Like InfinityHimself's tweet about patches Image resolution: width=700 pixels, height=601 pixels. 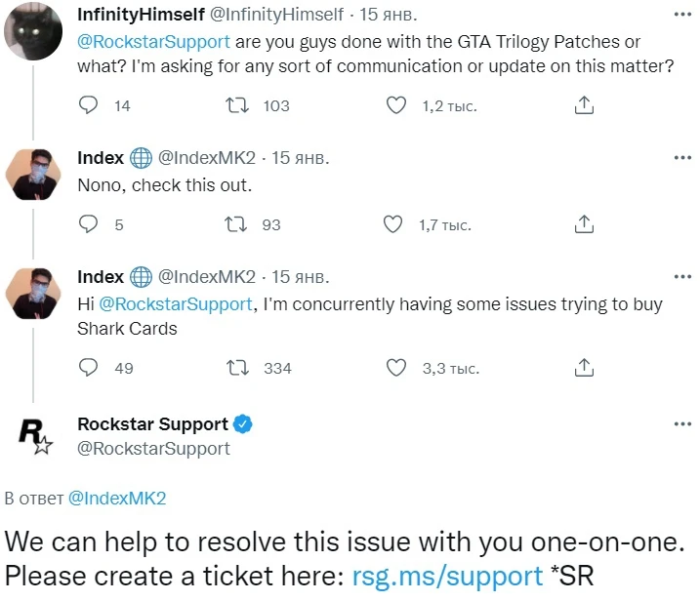tap(396, 105)
